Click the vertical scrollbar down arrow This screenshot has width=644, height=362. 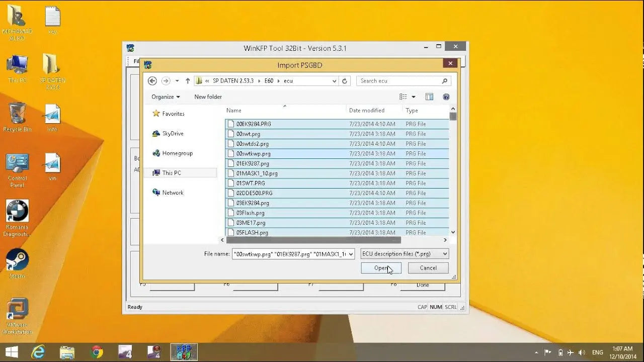pyautogui.click(x=453, y=232)
